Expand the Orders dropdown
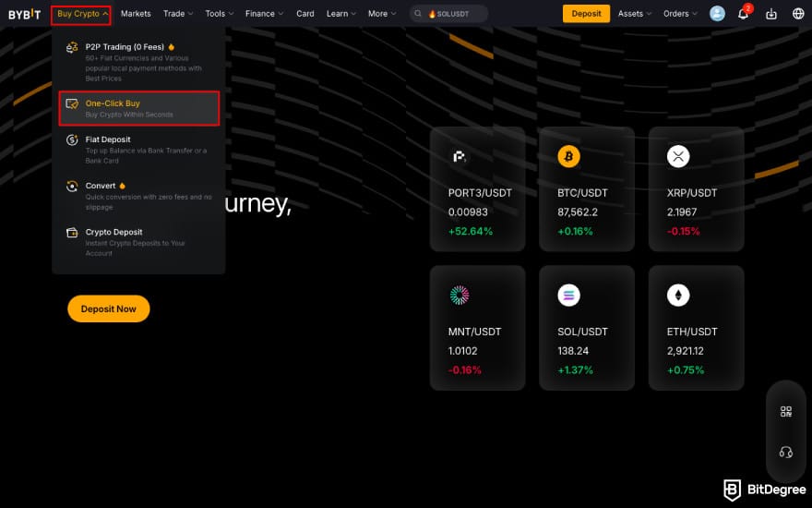 pos(680,14)
